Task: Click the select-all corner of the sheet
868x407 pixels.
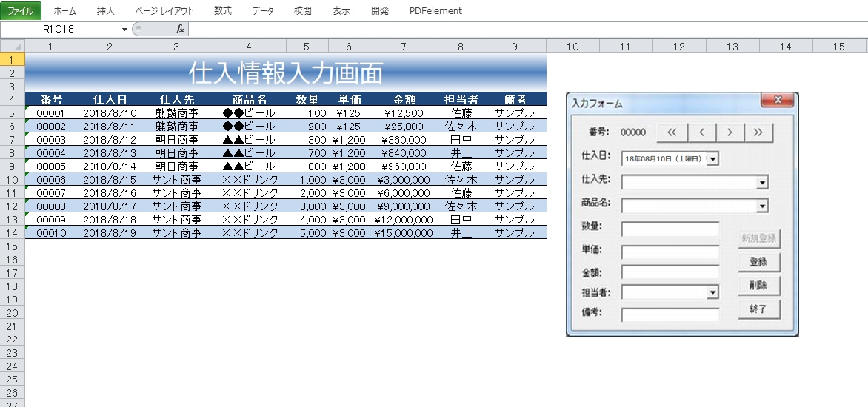Action: click(12, 47)
